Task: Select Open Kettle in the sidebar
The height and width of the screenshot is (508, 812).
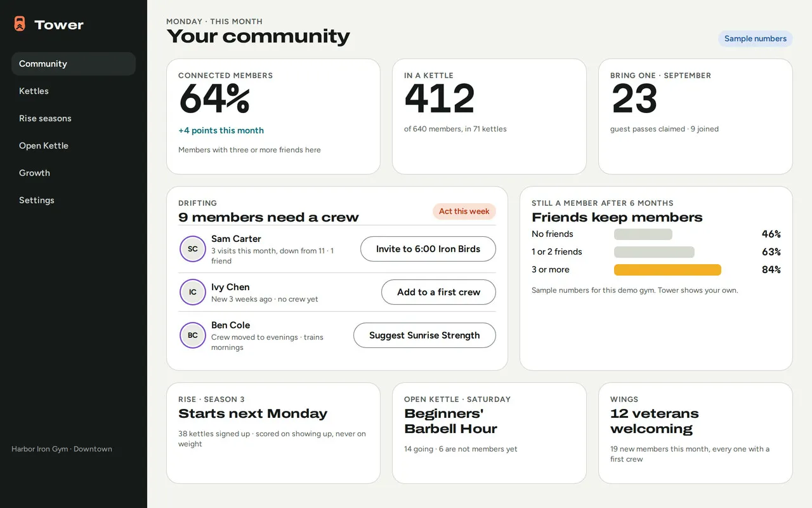Action: [x=74, y=145]
